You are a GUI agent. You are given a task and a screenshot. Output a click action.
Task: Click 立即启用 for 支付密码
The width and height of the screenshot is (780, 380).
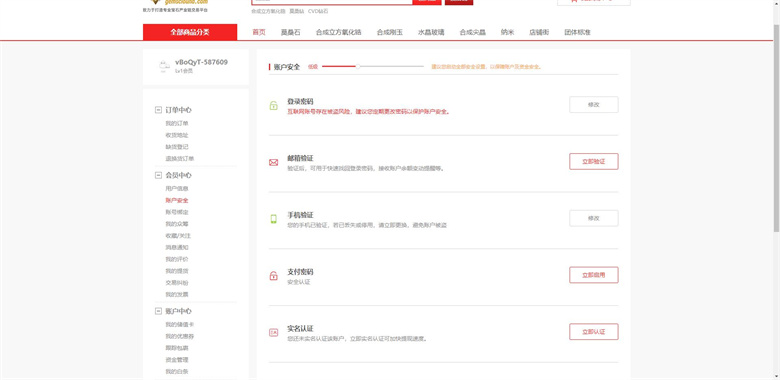593,275
